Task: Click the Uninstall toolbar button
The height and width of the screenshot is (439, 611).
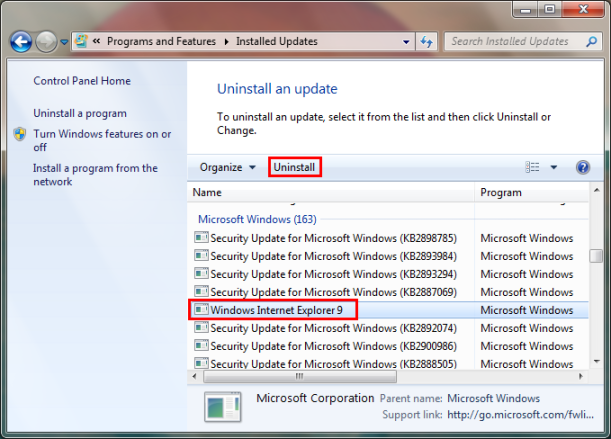Action: tap(294, 167)
